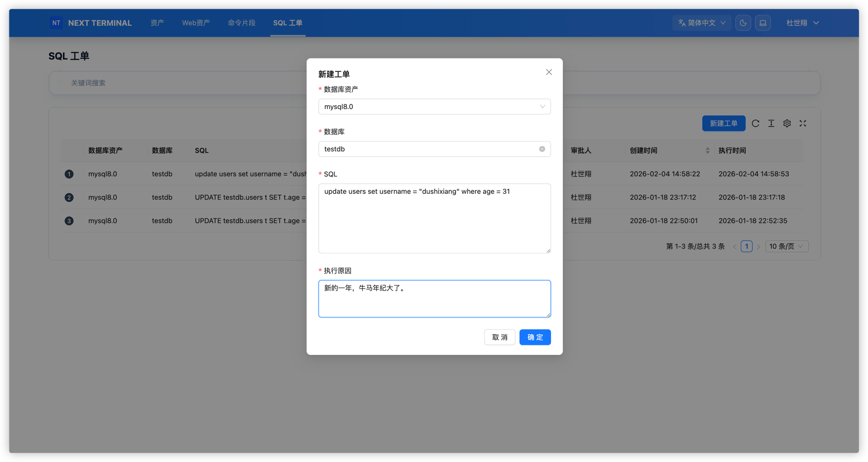Viewport: 868px width, 462px height.
Task: Toggle dark mode moon icon
Action: coord(743,23)
